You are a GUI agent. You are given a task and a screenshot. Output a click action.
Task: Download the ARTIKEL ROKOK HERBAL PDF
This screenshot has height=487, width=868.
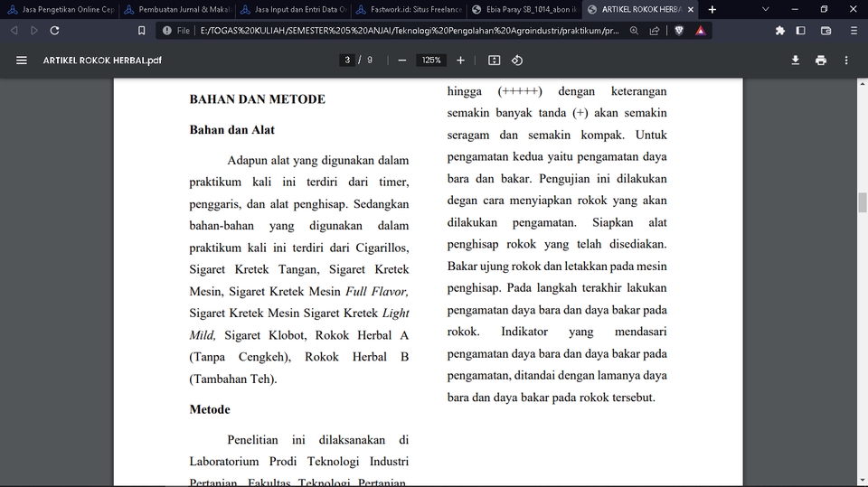pos(796,61)
